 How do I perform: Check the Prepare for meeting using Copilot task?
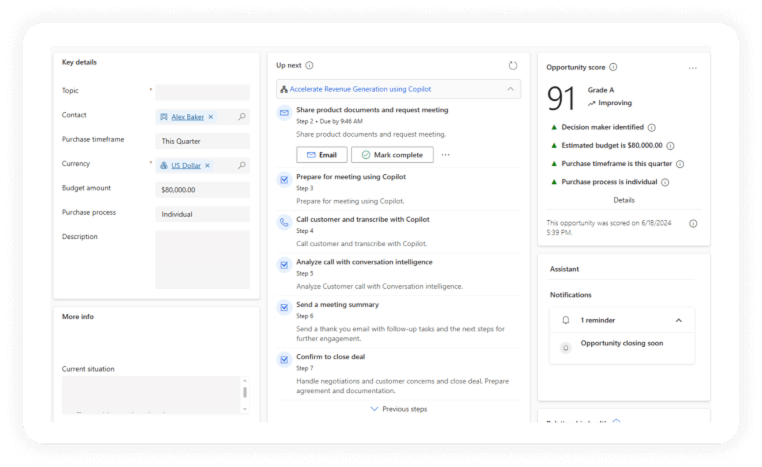click(284, 179)
